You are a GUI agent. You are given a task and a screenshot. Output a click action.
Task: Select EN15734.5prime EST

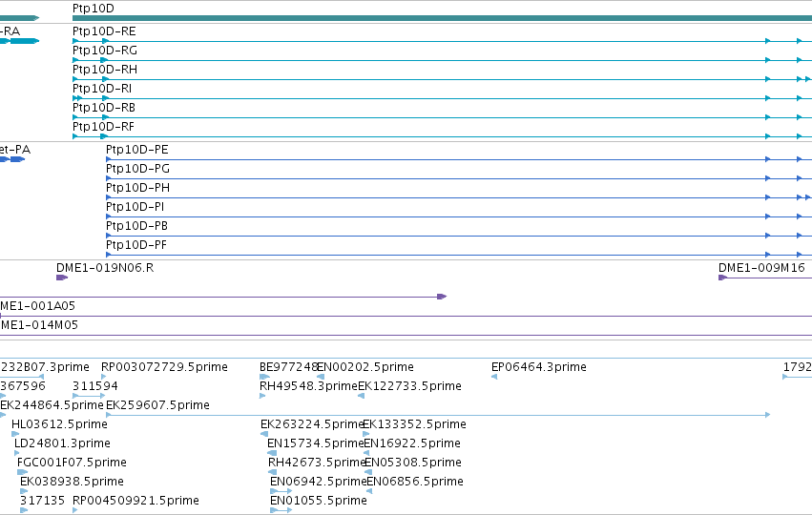316,444
